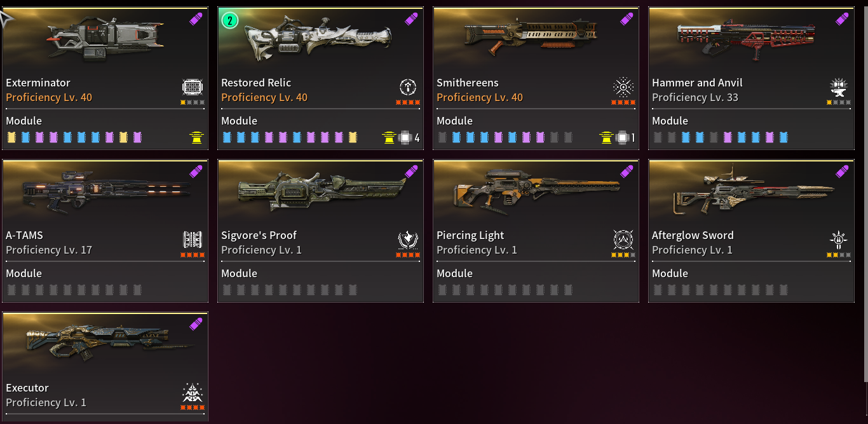
Task: Select the Executor weapon image
Action: pyautogui.click(x=104, y=344)
